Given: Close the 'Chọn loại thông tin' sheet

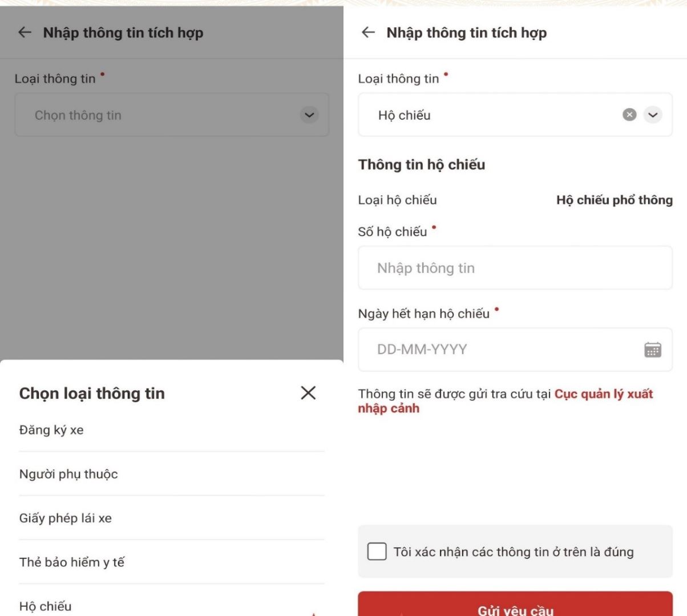Looking at the screenshot, I should [x=308, y=392].
